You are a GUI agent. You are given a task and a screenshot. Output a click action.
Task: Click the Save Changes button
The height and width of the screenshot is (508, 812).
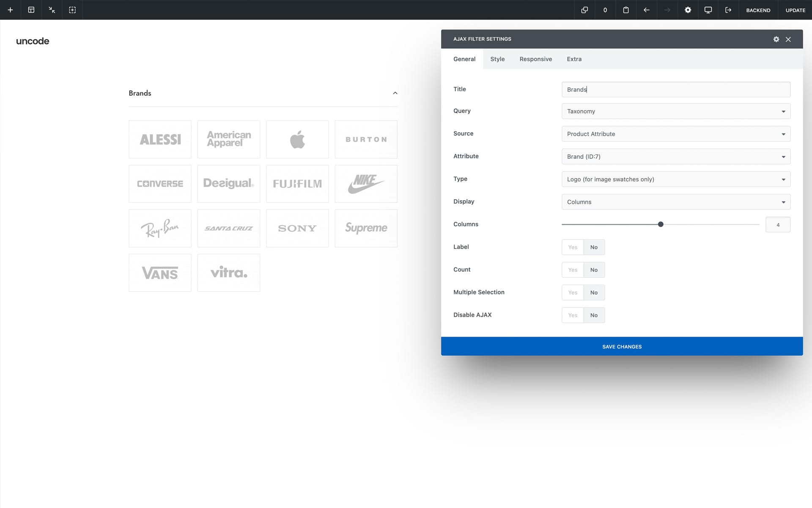tap(622, 346)
